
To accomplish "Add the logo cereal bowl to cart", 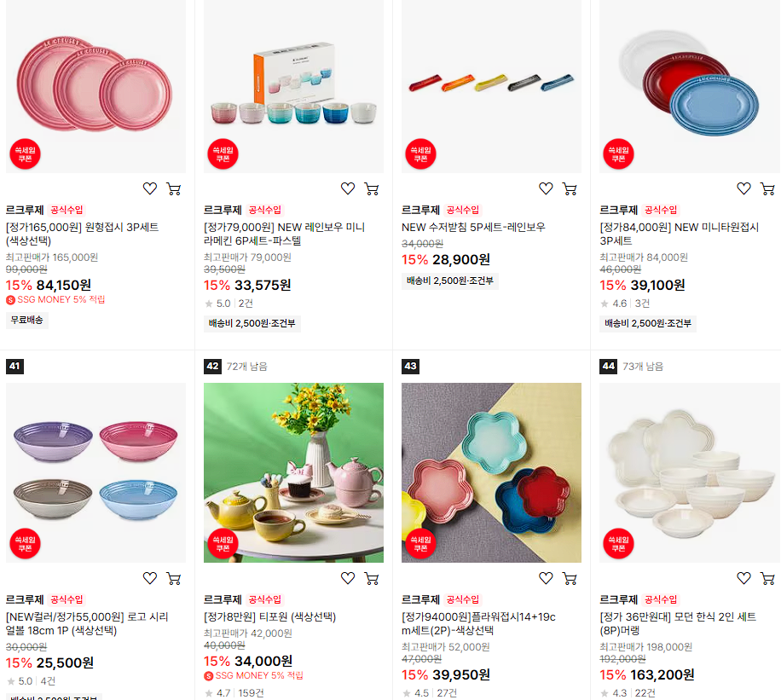I will (x=174, y=578).
